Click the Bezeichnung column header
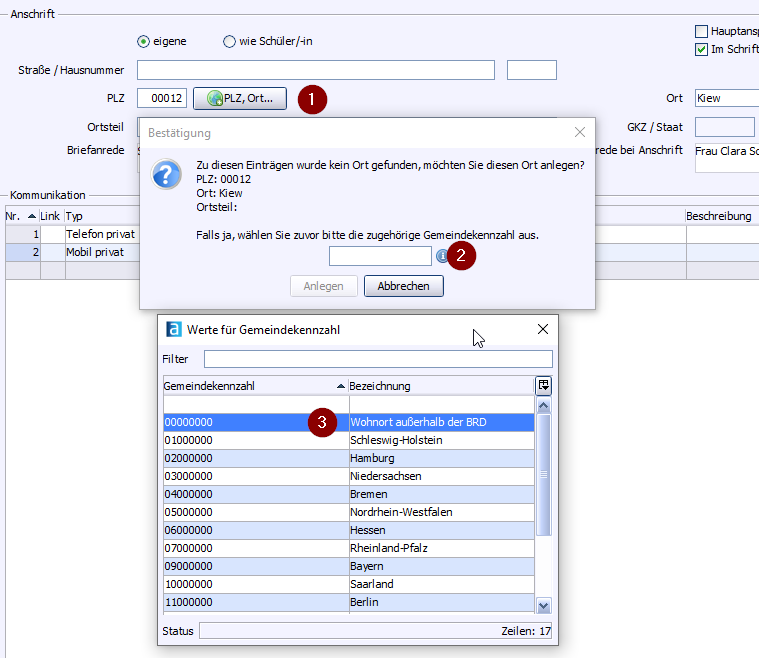This screenshot has height=658, width=759. (440, 386)
